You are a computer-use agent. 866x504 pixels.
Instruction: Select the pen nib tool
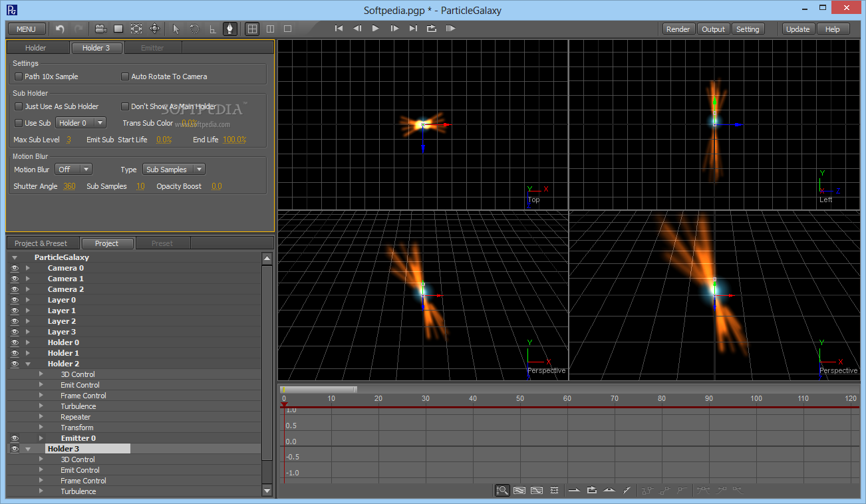tap(230, 29)
